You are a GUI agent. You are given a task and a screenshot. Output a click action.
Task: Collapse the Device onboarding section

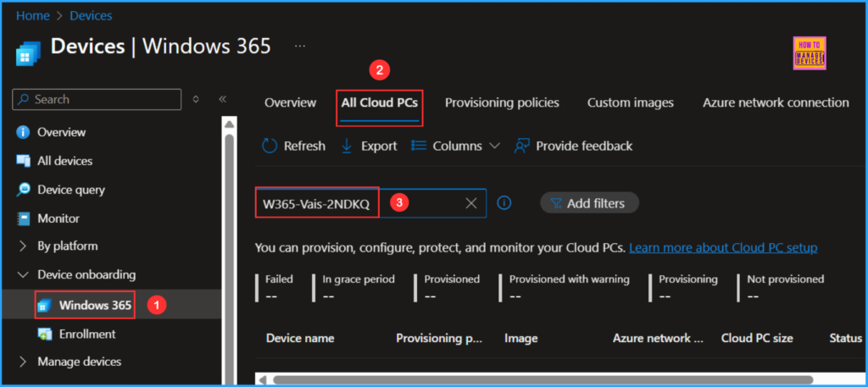point(23,274)
